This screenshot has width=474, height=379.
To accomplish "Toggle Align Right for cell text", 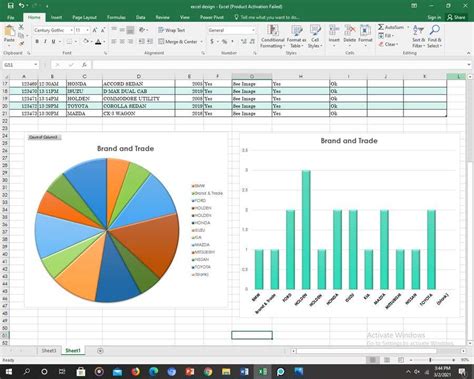I will tap(130, 41).
